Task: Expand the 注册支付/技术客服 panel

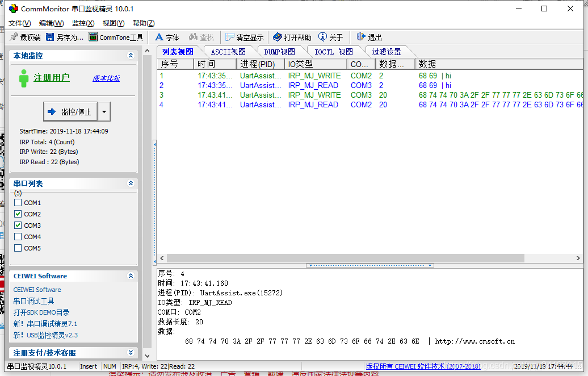Action: click(x=131, y=353)
